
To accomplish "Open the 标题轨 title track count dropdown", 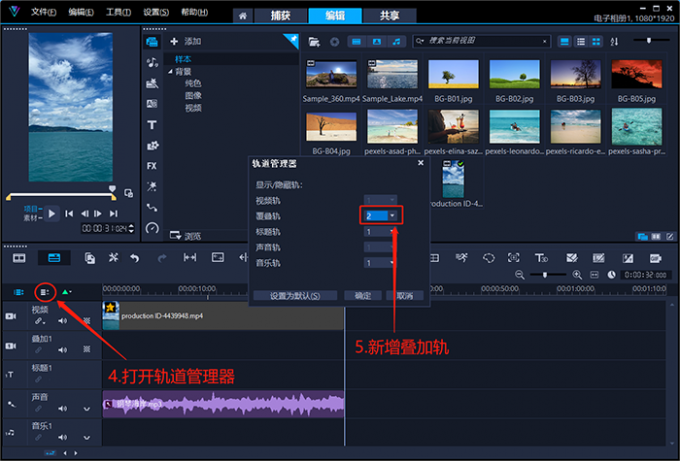I will (x=392, y=232).
